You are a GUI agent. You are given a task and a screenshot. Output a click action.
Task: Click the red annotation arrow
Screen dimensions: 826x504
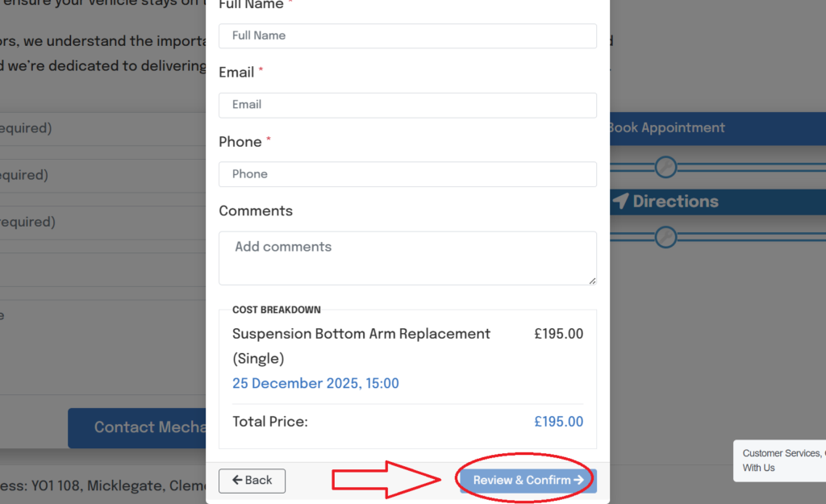click(387, 481)
